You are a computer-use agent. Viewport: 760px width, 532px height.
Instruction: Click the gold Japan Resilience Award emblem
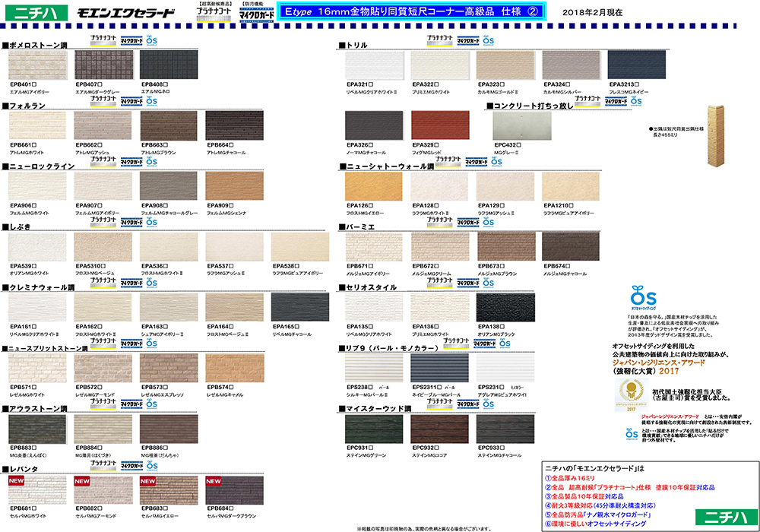pyautogui.click(x=631, y=394)
